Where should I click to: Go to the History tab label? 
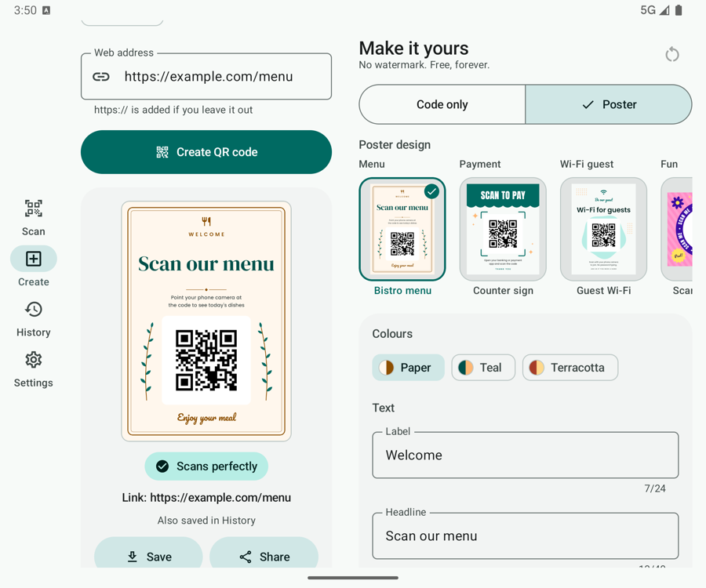[33, 332]
